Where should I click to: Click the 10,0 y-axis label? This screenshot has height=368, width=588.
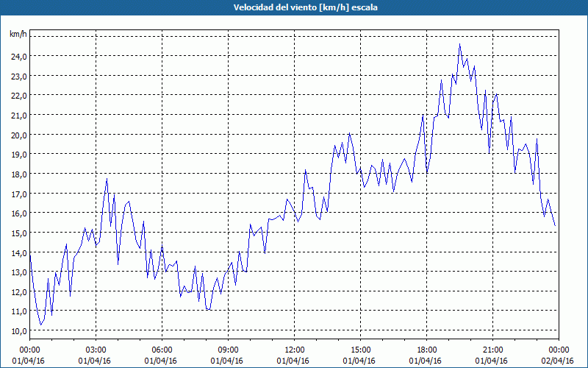point(19,331)
